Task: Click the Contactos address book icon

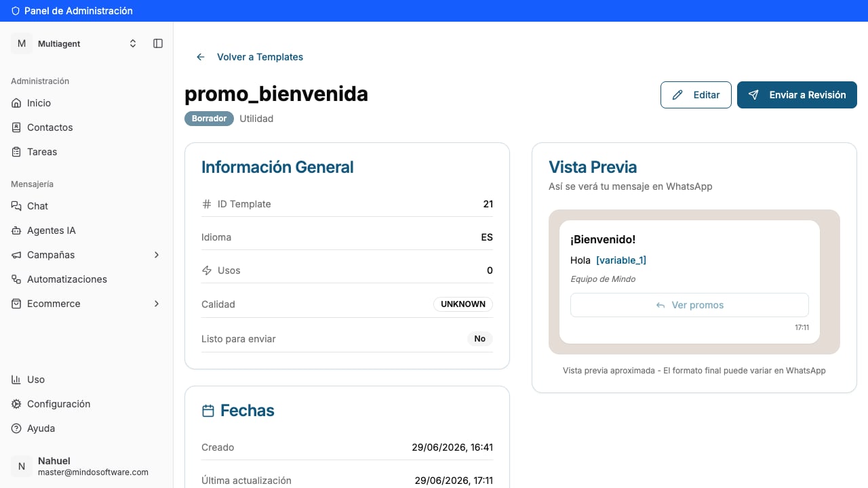Action: tap(16, 127)
